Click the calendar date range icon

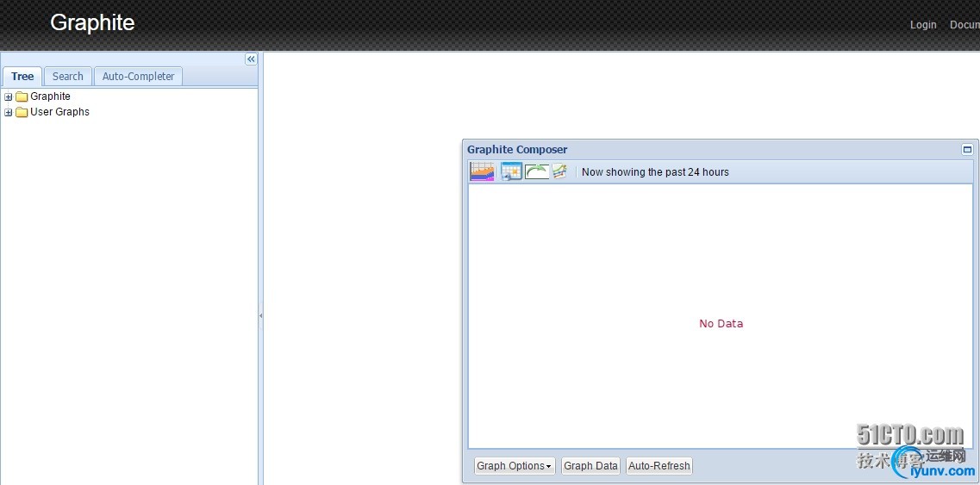tap(511, 171)
